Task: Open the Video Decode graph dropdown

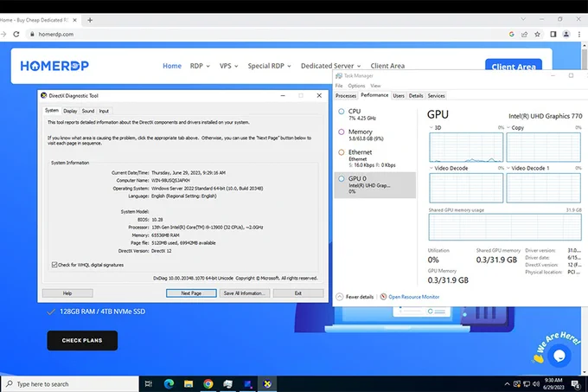Action: pos(431,168)
